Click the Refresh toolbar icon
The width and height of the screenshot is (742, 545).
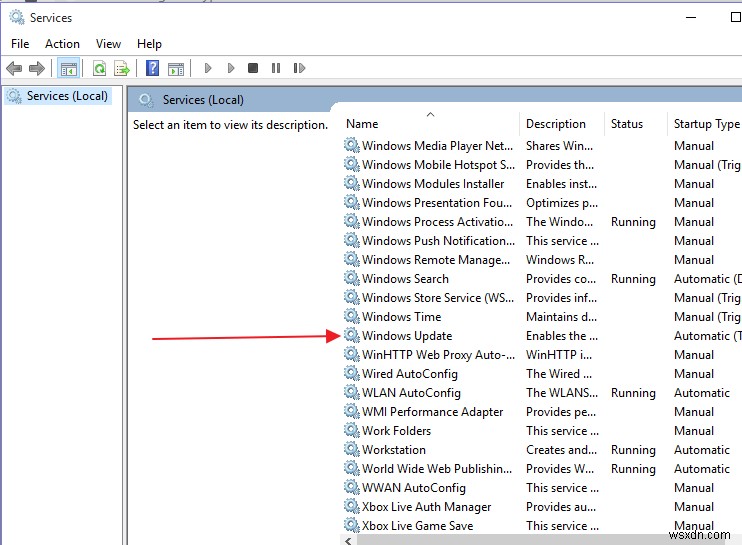(99, 69)
